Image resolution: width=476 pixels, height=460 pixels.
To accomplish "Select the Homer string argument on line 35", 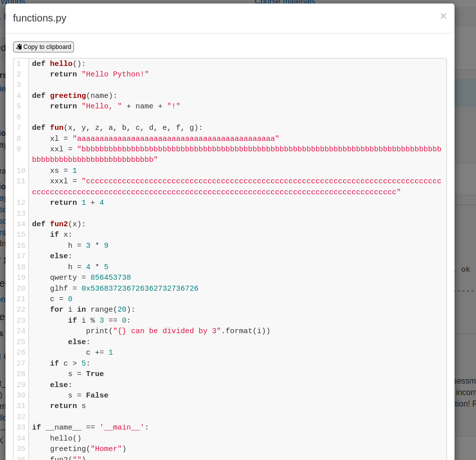I will click(106, 449).
